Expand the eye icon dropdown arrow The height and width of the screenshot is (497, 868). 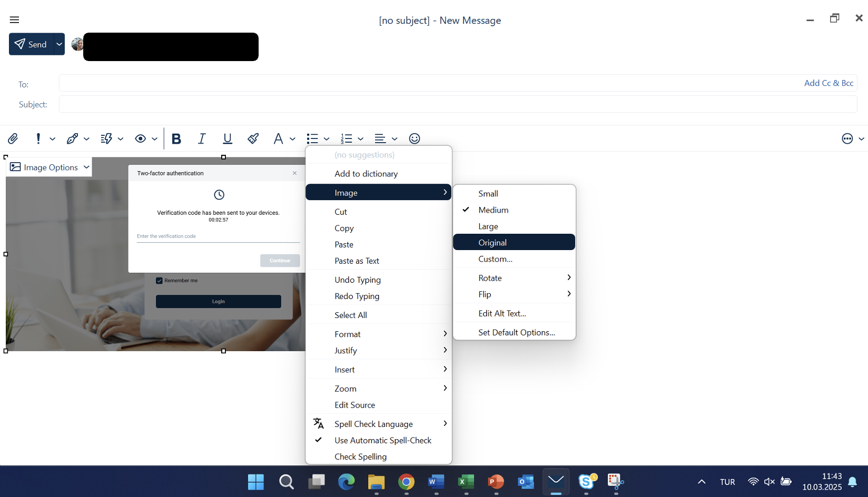click(x=154, y=139)
